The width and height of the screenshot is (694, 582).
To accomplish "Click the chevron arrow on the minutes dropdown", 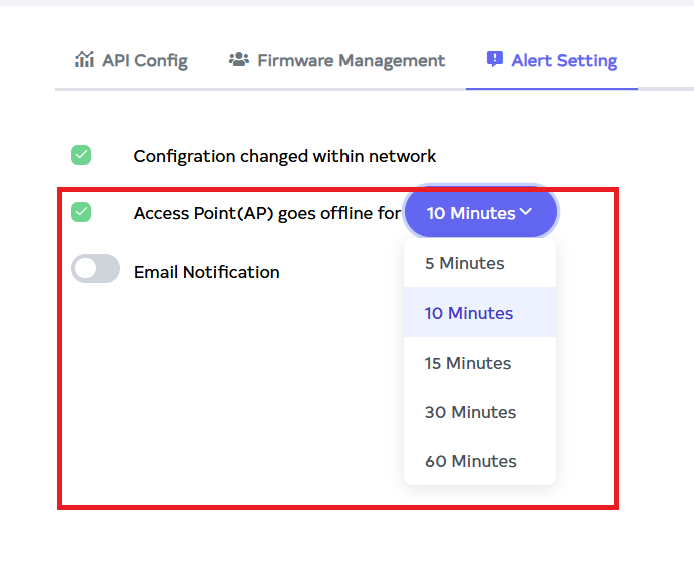I will coord(525,212).
